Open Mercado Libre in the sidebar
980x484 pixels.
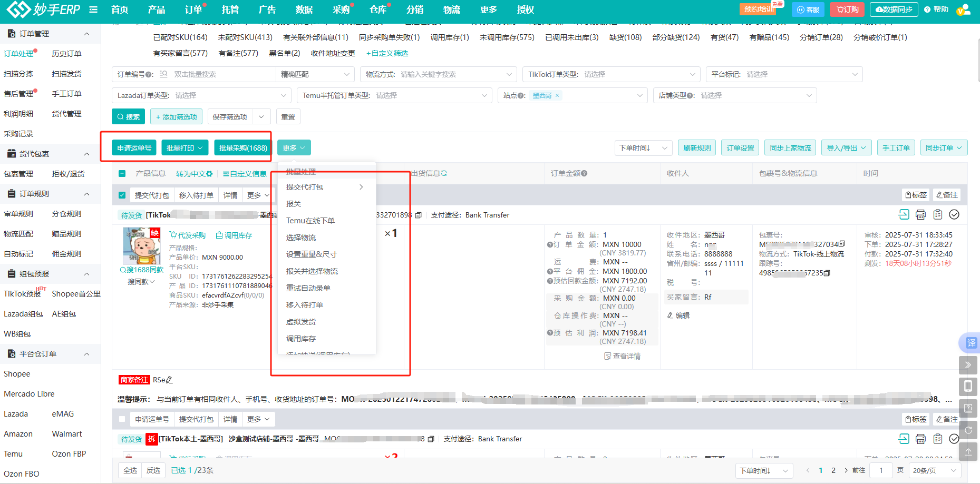pyautogui.click(x=29, y=394)
